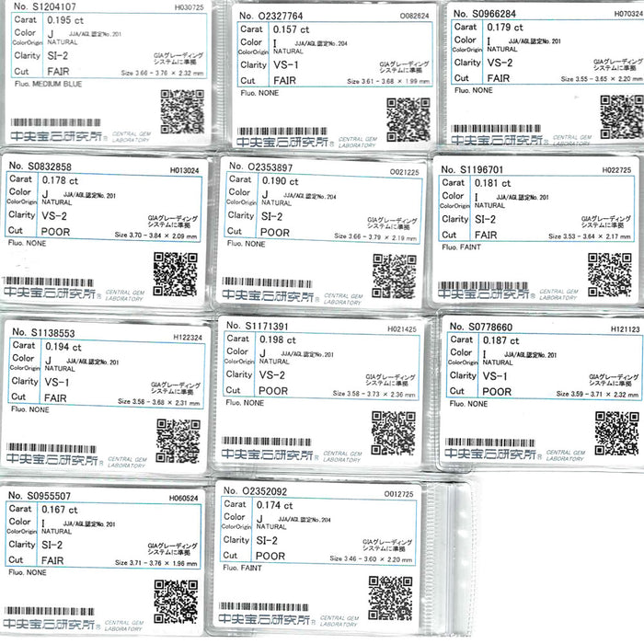Click the QR code on card O2352092
Viewport: 644px width, 644px height.
[x=390, y=598]
